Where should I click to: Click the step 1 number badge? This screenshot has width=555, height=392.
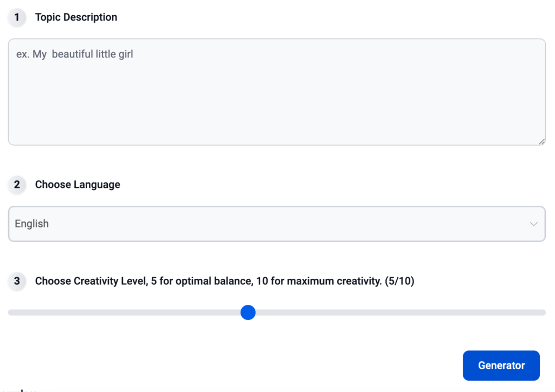pyautogui.click(x=17, y=17)
